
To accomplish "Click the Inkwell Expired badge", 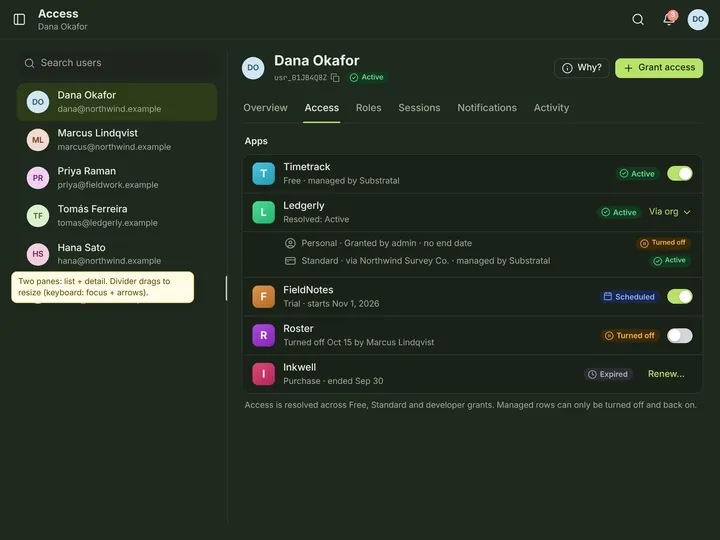I will pyautogui.click(x=608, y=374).
